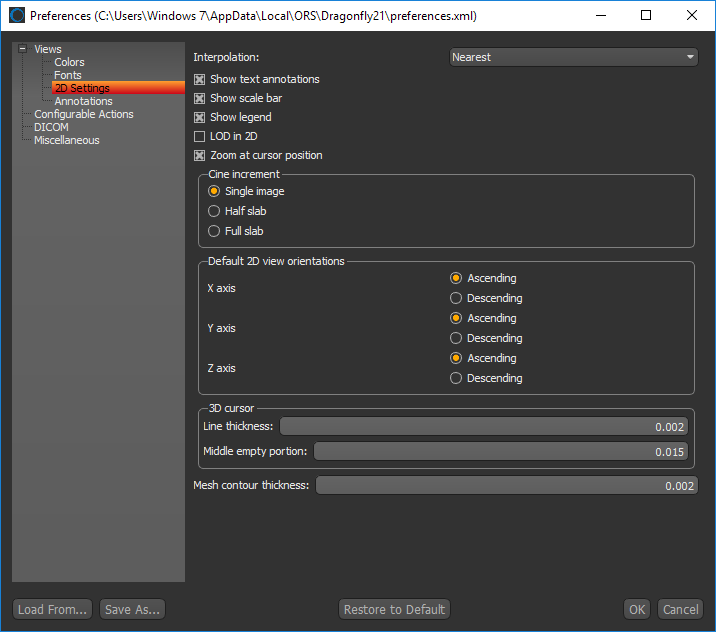Disable Show text annotations checkbox
This screenshot has width=716, height=632.
(x=200, y=79)
